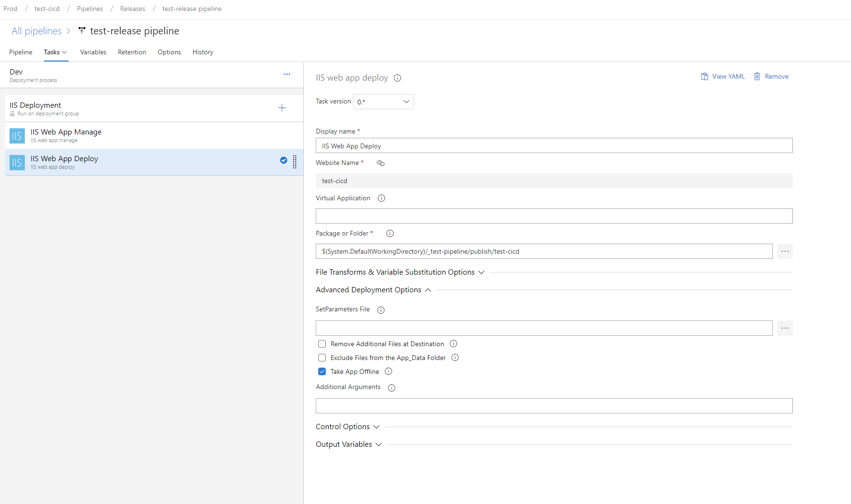
Task: Click the IIS Web App Manage task icon
Action: click(x=17, y=136)
